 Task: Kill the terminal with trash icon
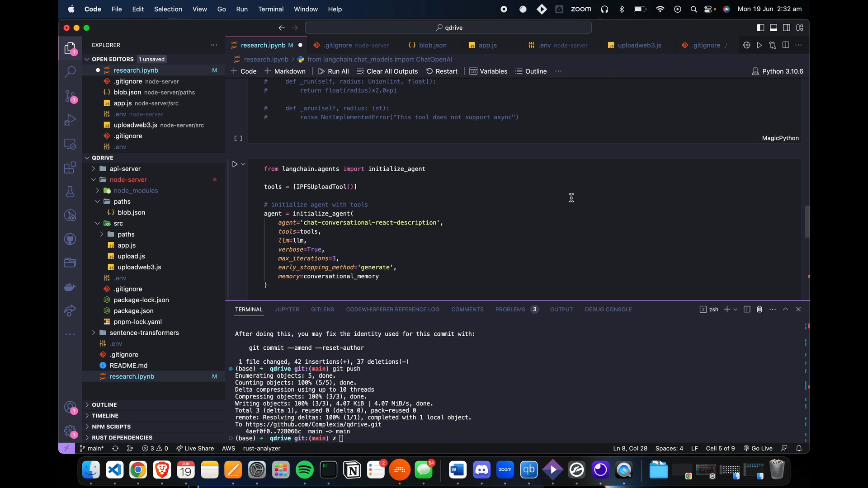[x=759, y=310]
